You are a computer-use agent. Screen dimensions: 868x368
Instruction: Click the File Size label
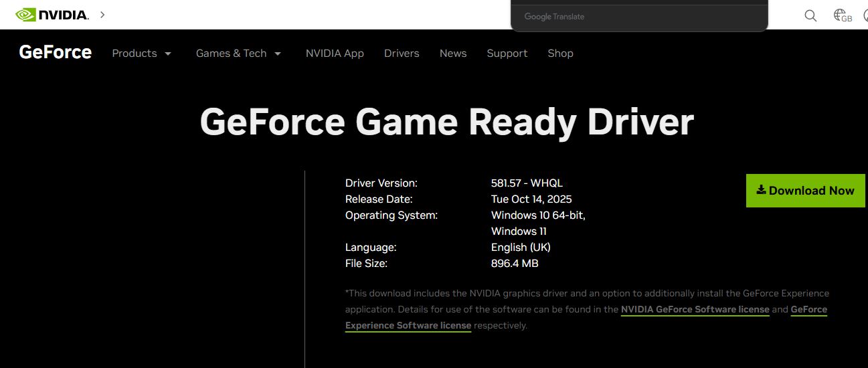[x=366, y=263]
